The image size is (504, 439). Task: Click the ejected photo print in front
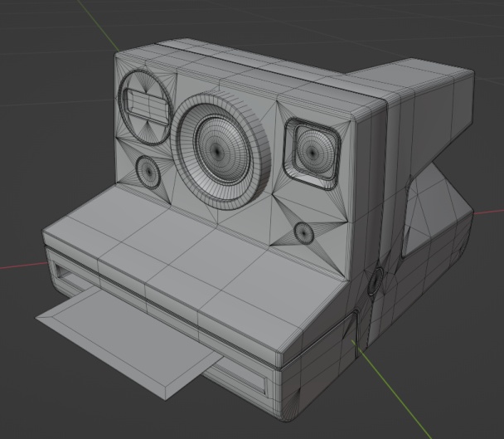[128, 342]
